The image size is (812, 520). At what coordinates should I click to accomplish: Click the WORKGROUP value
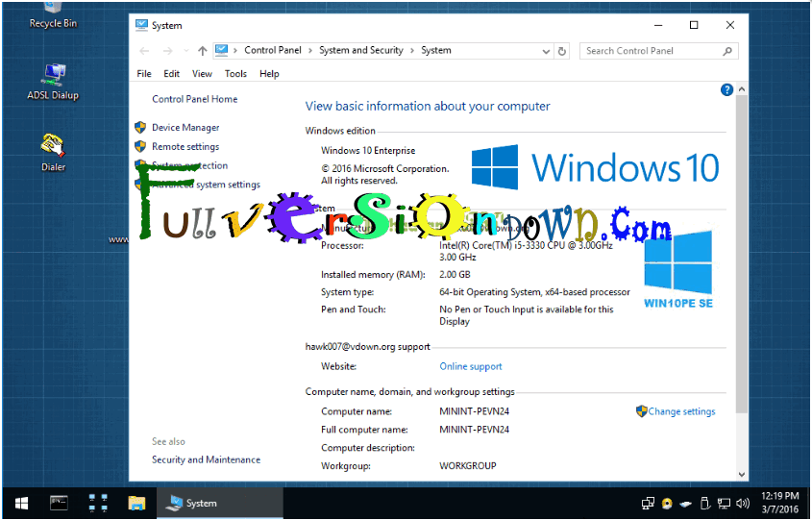click(x=468, y=465)
